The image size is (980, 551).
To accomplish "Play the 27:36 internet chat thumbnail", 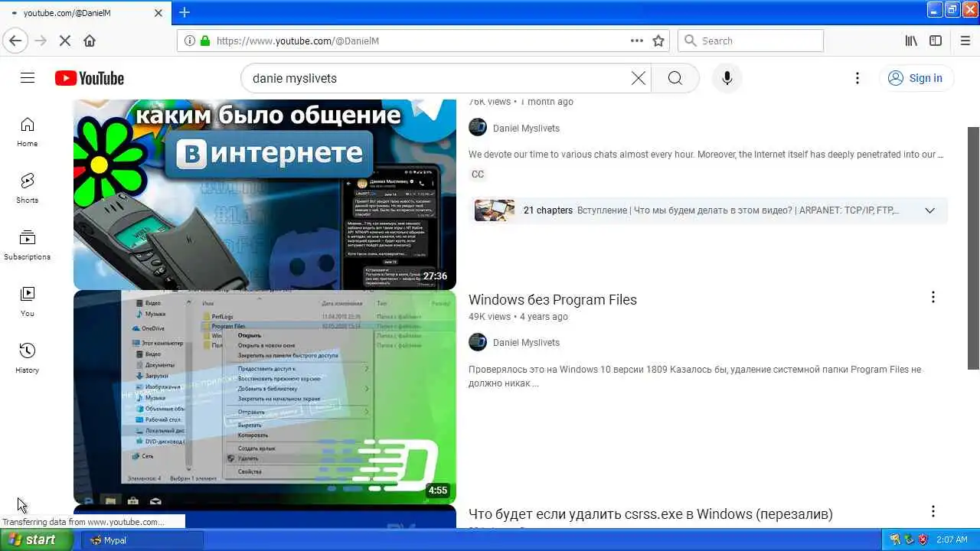I will (x=265, y=194).
